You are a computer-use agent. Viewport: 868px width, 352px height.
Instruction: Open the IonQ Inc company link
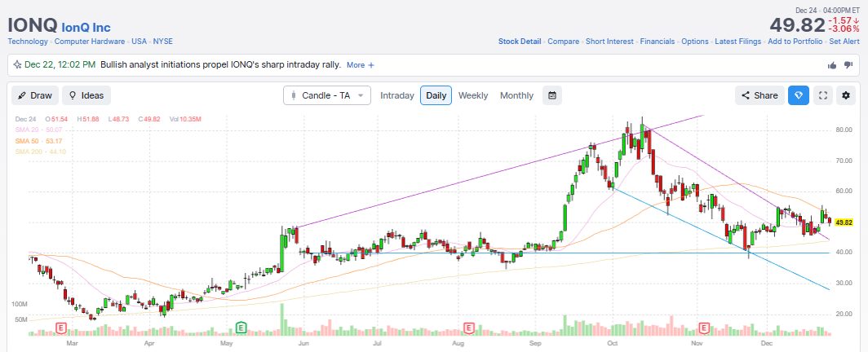(86, 27)
